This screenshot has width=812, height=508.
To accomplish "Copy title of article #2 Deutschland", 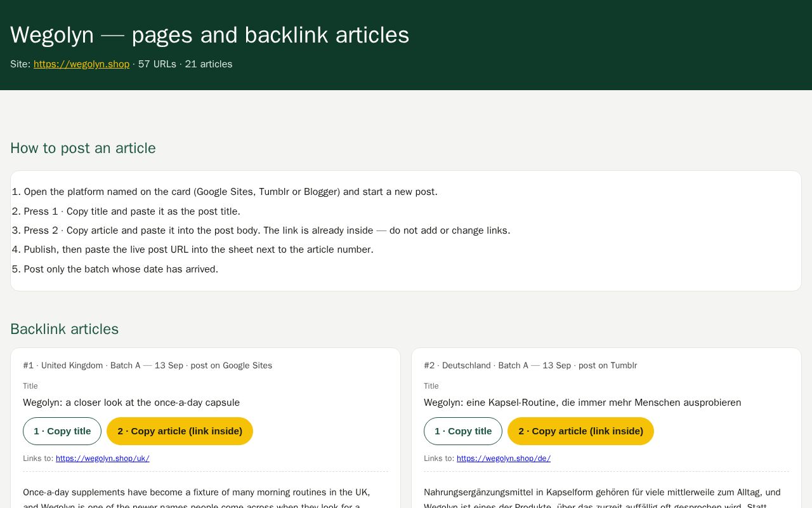I will (x=463, y=431).
